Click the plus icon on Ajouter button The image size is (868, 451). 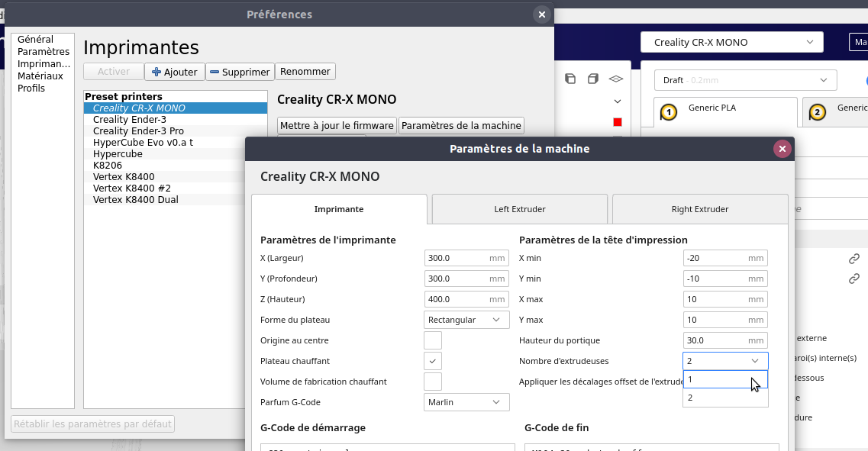[x=156, y=72]
